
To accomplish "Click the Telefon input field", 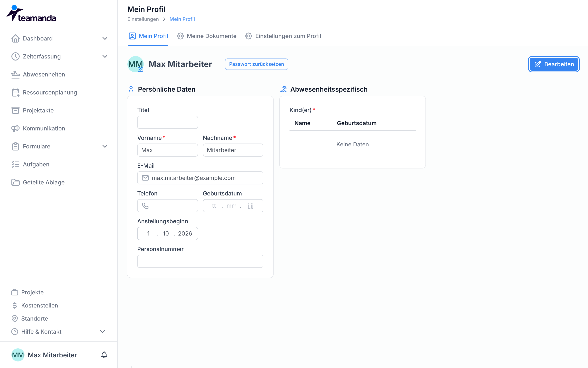I will click(167, 206).
